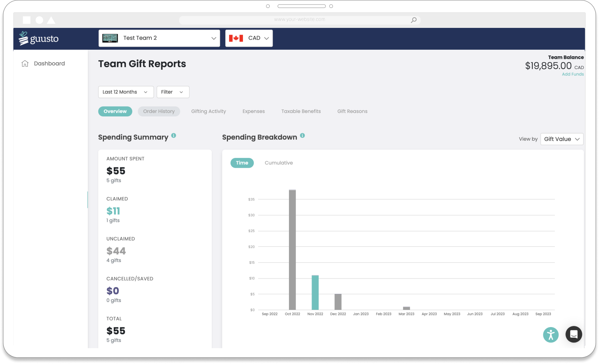The width and height of the screenshot is (599, 364).
Task: Click the Guusto logo in header
Action: tap(39, 38)
